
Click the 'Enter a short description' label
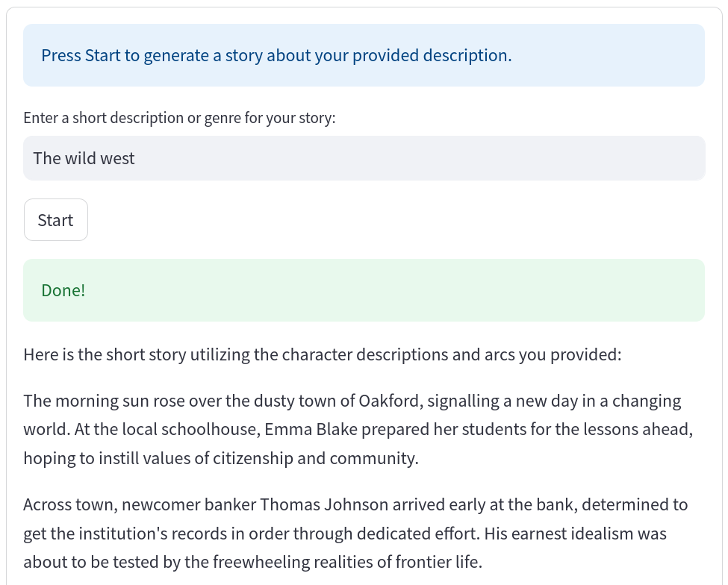pyautogui.click(x=179, y=118)
